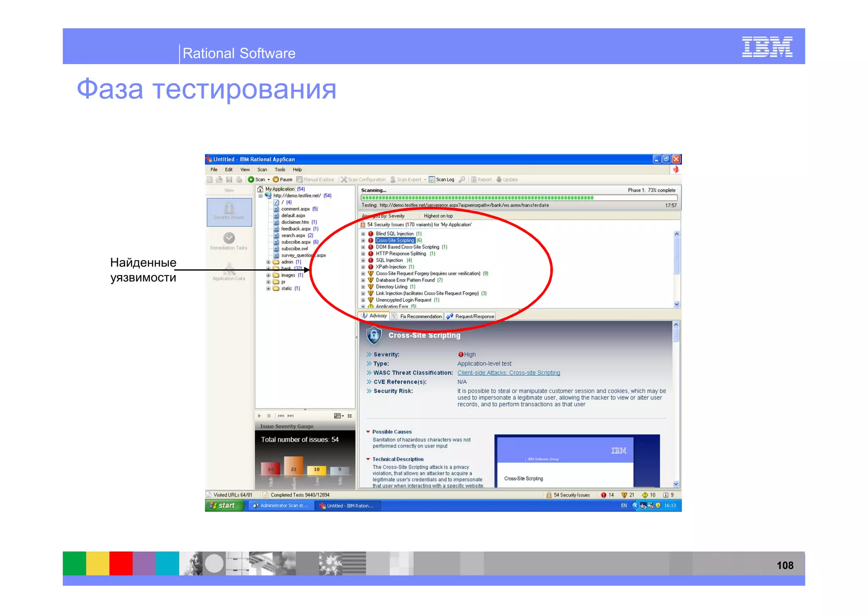Screen dimensions: 868x614
Task: Open the View menu
Action: pyautogui.click(x=245, y=170)
